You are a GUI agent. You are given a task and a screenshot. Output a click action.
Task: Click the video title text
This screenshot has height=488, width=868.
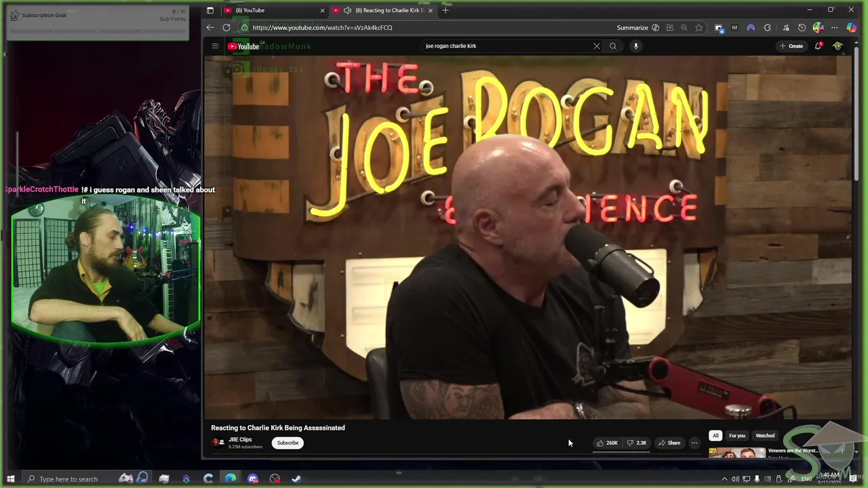(278, 428)
